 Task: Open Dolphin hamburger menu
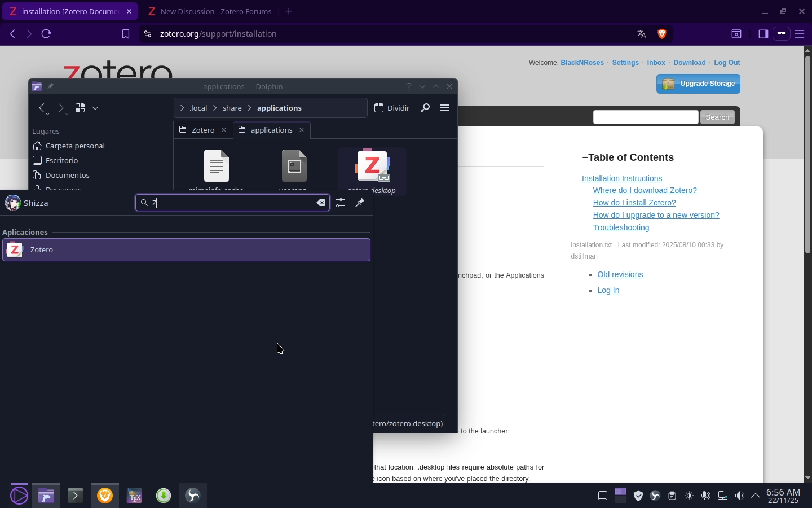point(445,108)
